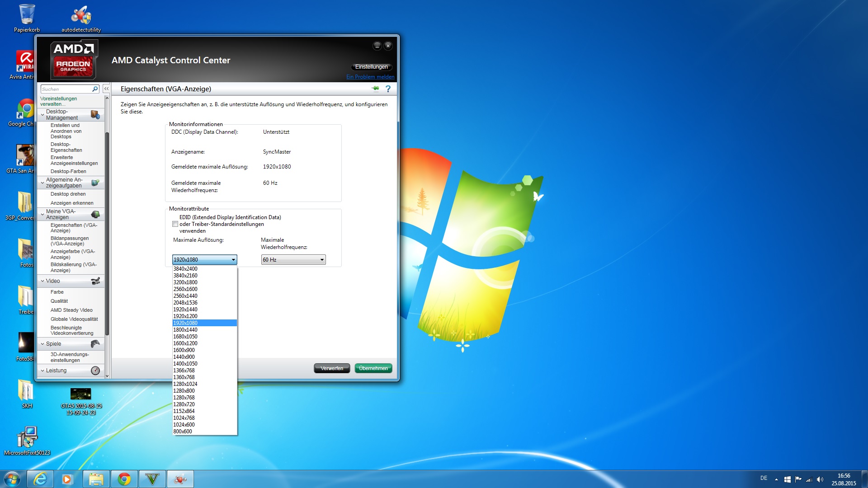Collapse the Meine VGA-Anzeigen section
Viewport: 868px width, 488px height.
[x=42, y=214]
